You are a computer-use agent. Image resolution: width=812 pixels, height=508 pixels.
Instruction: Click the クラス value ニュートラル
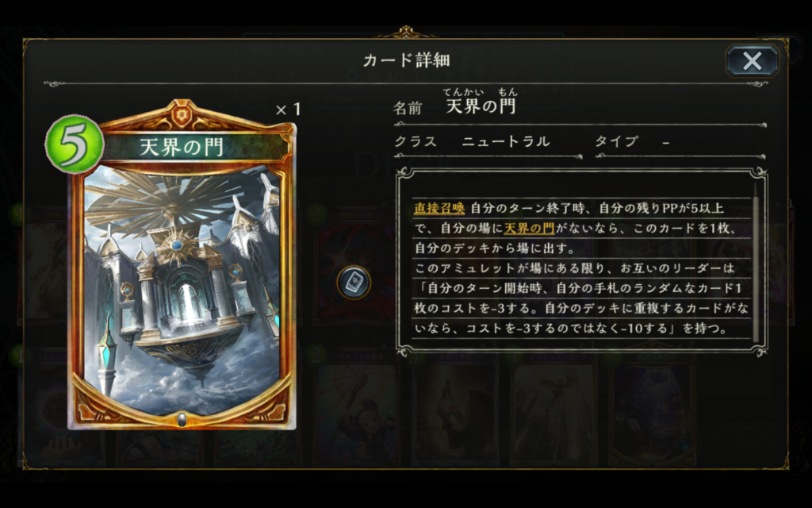(x=506, y=141)
